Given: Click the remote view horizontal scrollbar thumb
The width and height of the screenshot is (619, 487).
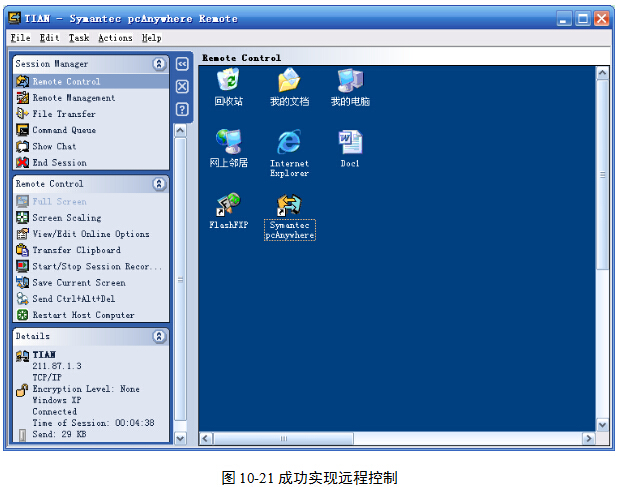Looking at the screenshot, I should (x=283, y=438).
